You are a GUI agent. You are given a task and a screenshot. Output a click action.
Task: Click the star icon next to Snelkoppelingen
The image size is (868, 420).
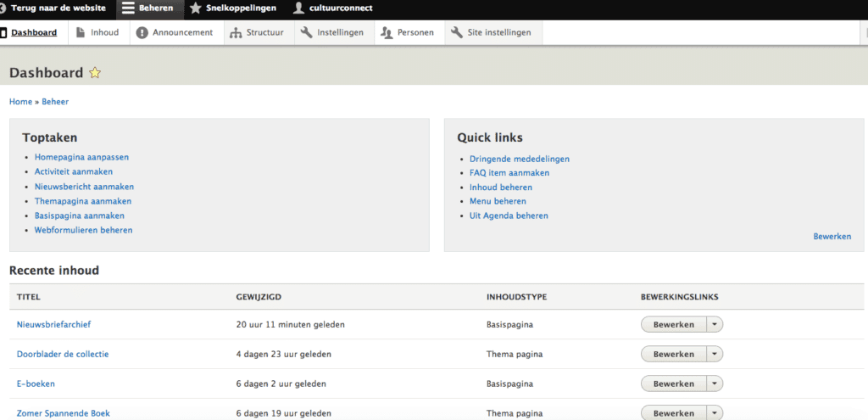click(196, 8)
